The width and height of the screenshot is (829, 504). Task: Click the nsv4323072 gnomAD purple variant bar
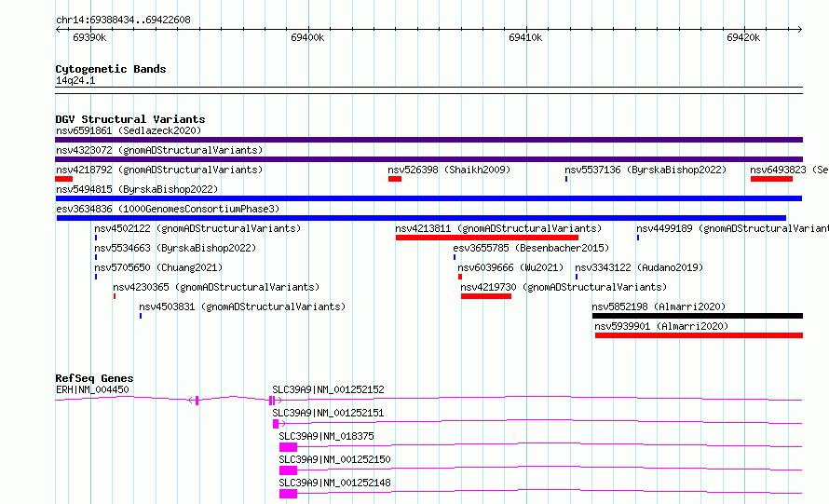pyautogui.click(x=428, y=159)
